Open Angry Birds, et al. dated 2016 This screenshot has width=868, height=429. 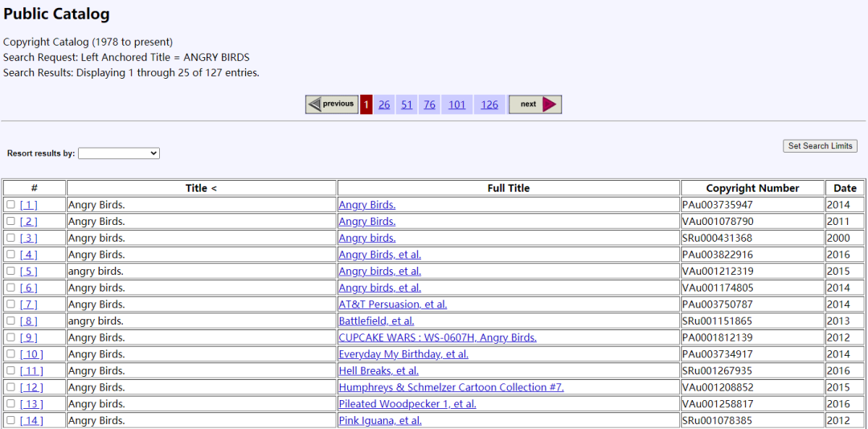click(379, 255)
